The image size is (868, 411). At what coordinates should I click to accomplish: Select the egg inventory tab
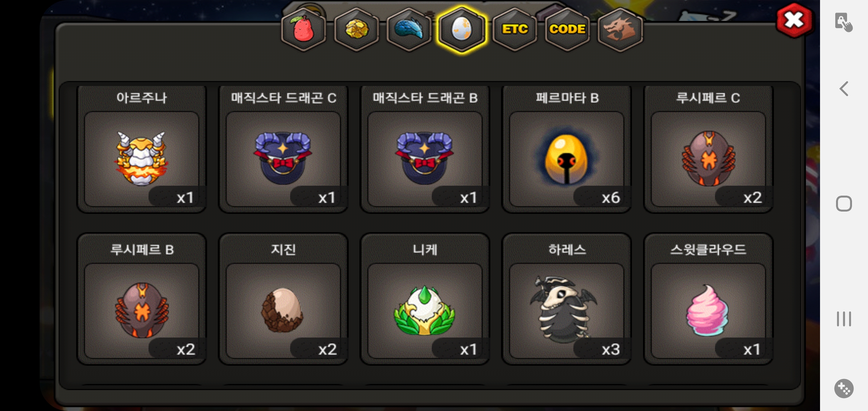tap(461, 30)
